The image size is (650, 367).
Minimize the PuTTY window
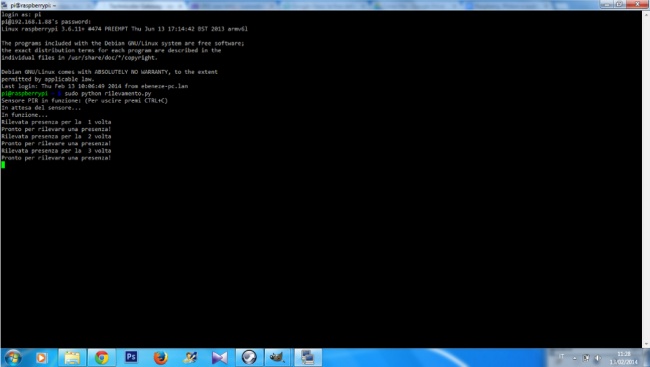(606, 4)
